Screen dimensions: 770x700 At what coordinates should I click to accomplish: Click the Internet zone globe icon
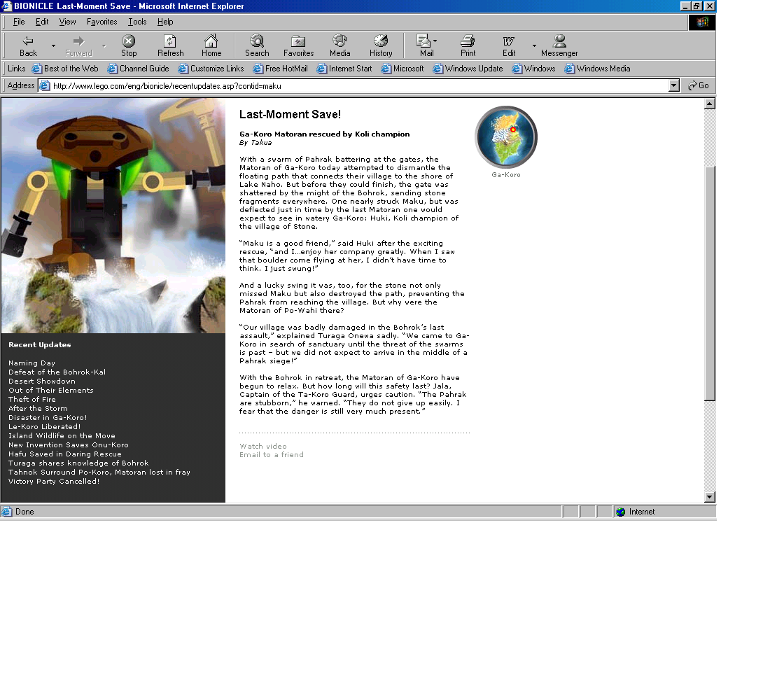click(x=621, y=512)
